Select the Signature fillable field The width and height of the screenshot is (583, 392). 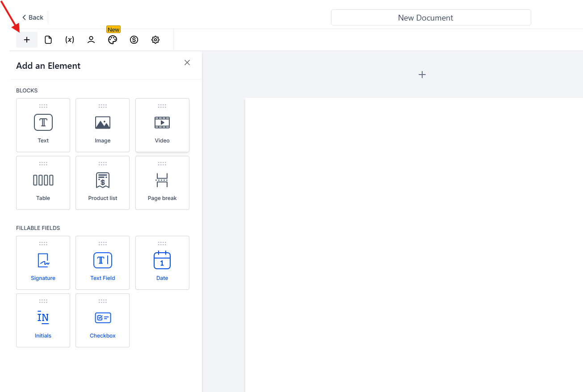(43, 263)
